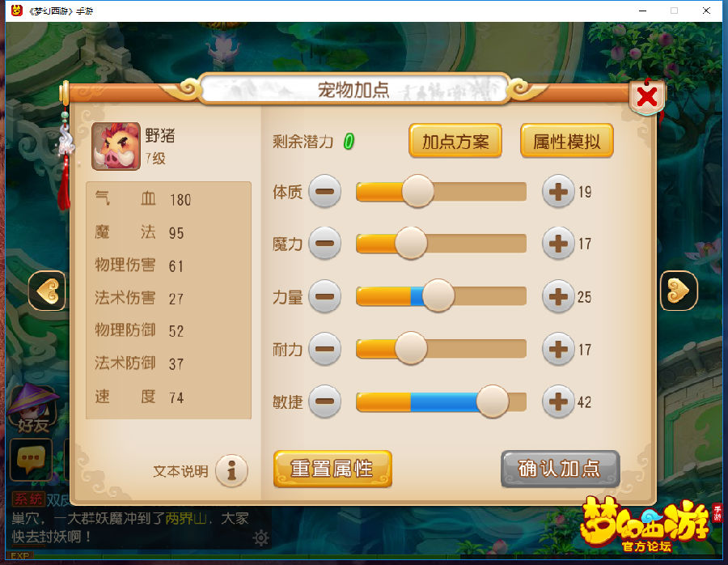Decrease 力量 with its minus button
Viewport: 728px width, 565px height.
pyautogui.click(x=325, y=296)
